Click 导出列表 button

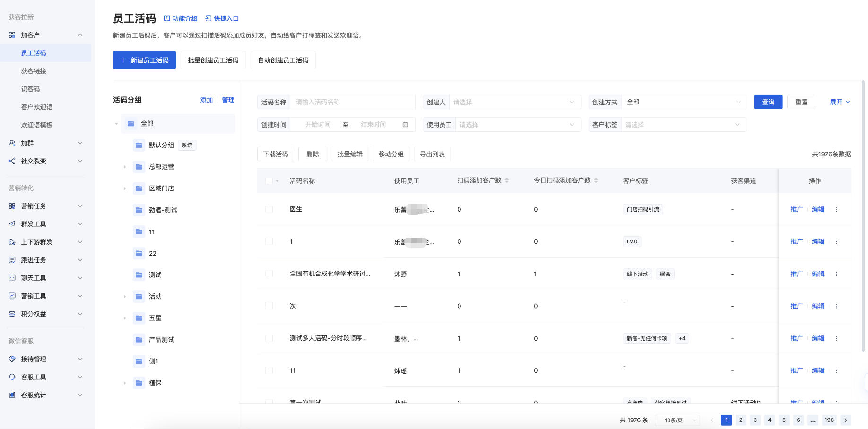click(432, 154)
